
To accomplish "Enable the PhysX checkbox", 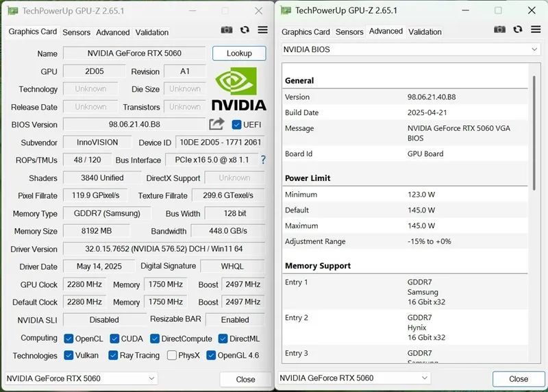I will [x=172, y=355].
